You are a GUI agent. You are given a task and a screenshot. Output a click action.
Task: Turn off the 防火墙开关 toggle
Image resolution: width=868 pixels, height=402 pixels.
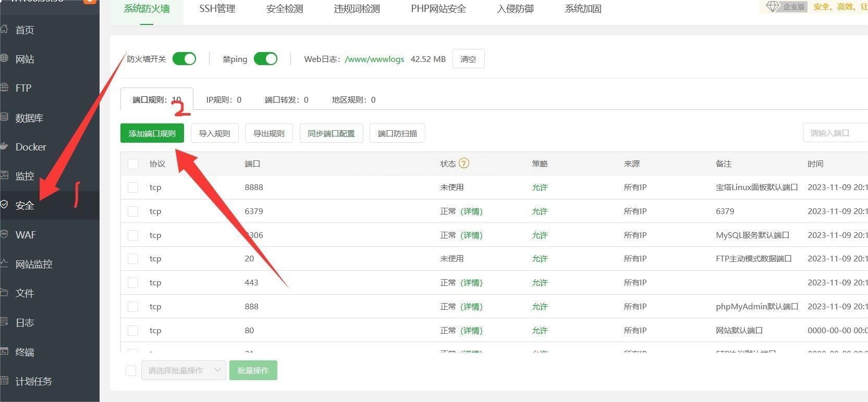[184, 59]
